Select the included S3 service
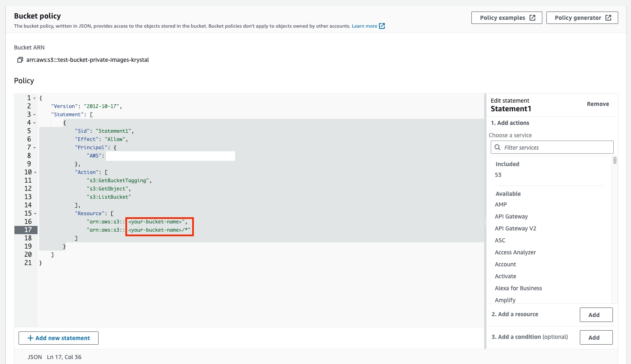The height and width of the screenshot is (364, 631). pos(498,175)
